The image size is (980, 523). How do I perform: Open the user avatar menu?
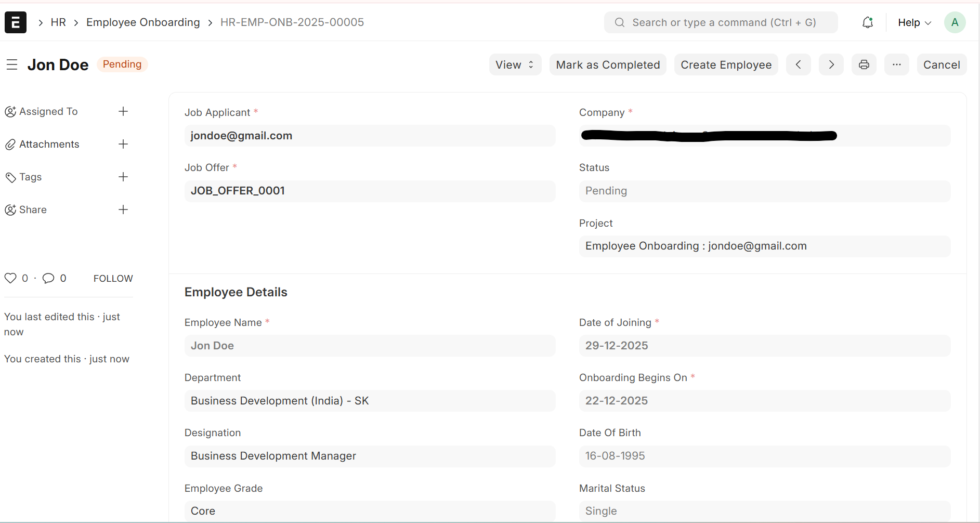click(x=955, y=22)
